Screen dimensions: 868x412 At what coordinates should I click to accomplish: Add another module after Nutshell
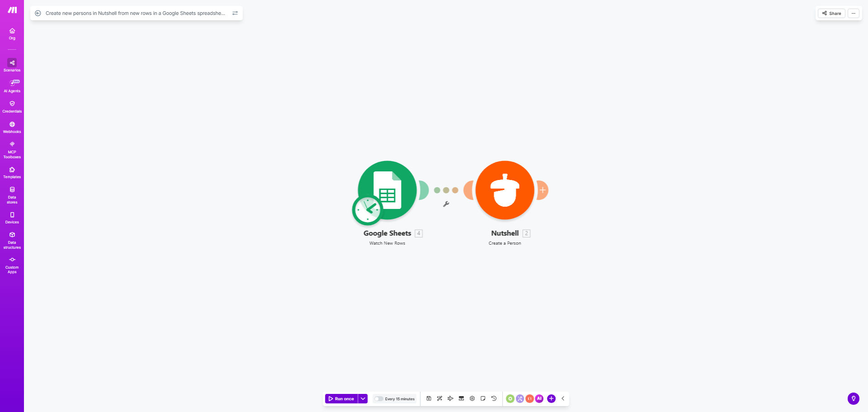pyautogui.click(x=542, y=190)
